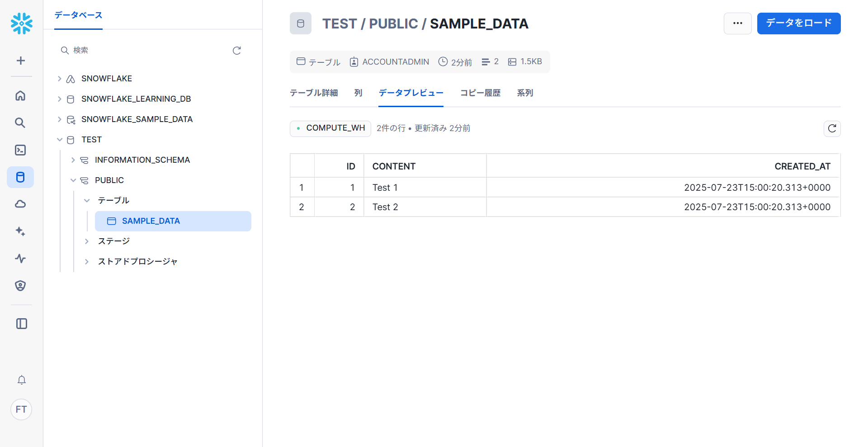Click the SAMPLE_DATA table icon in tree
Viewport: 868px width, 447px height.
[111, 221]
